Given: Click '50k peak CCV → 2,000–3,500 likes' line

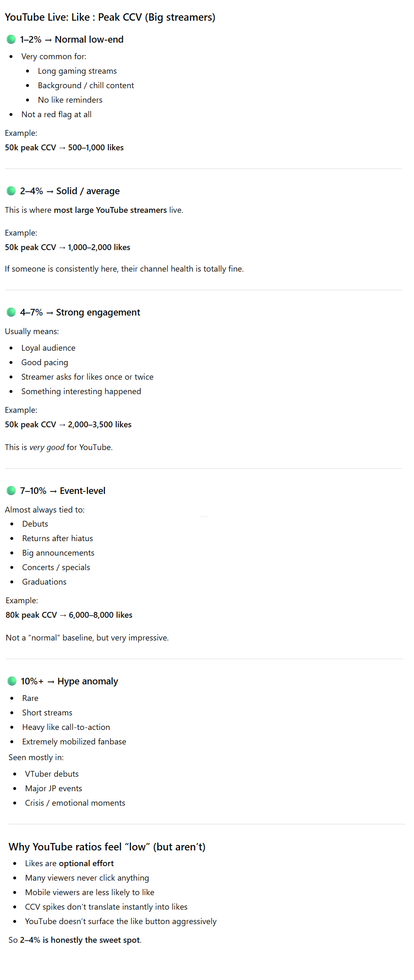Looking at the screenshot, I should (68, 424).
